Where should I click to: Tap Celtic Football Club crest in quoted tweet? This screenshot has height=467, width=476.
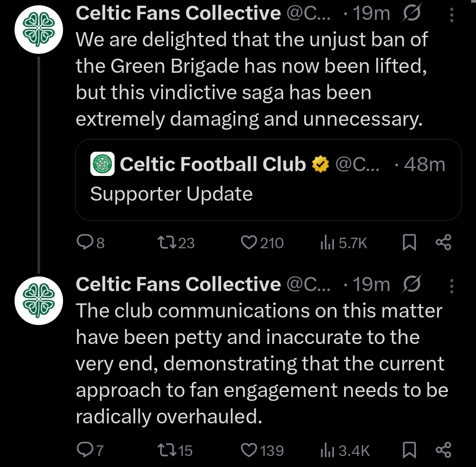pos(103,164)
